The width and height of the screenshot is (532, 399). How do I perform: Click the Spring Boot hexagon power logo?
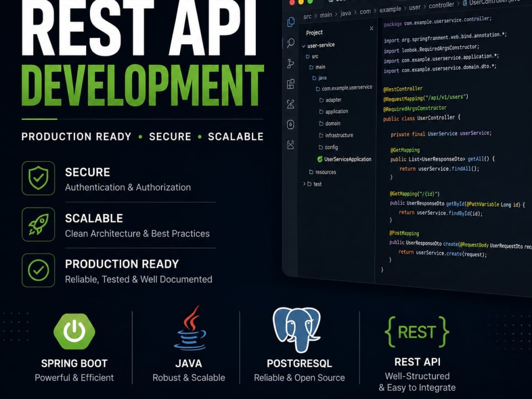tap(74, 331)
